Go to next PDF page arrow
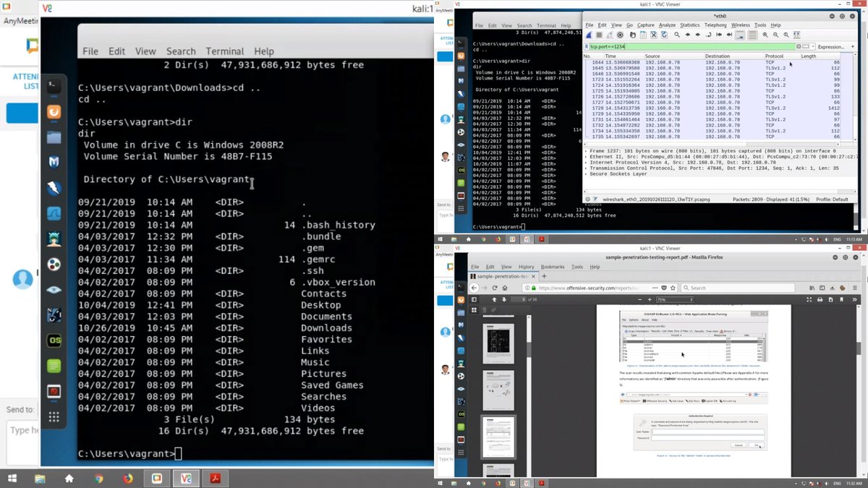 (504, 299)
